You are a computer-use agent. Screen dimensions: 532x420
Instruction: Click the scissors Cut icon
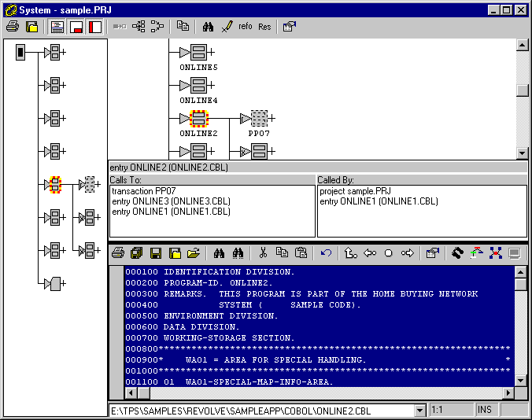click(264, 253)
